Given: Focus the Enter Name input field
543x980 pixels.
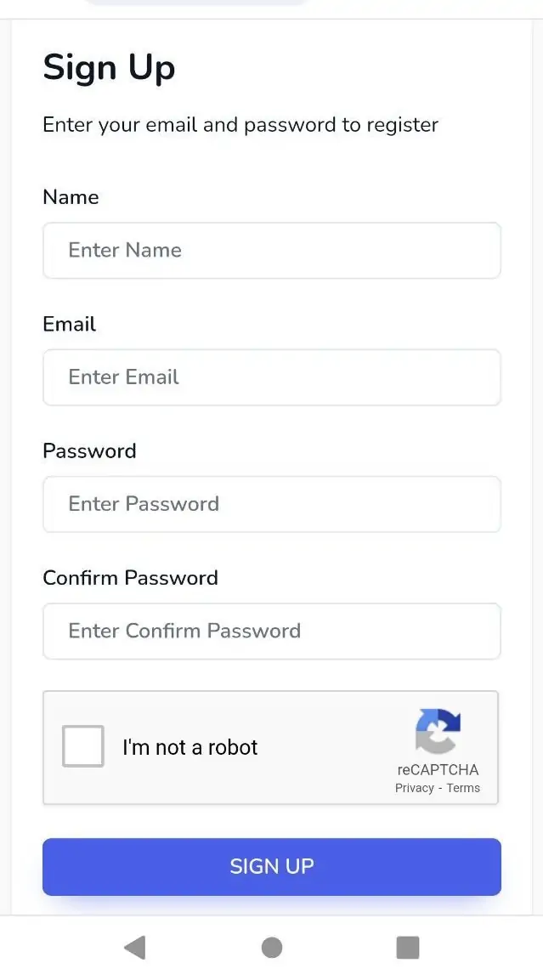Looking at the screenshot, I should click(x=271, y=250).
